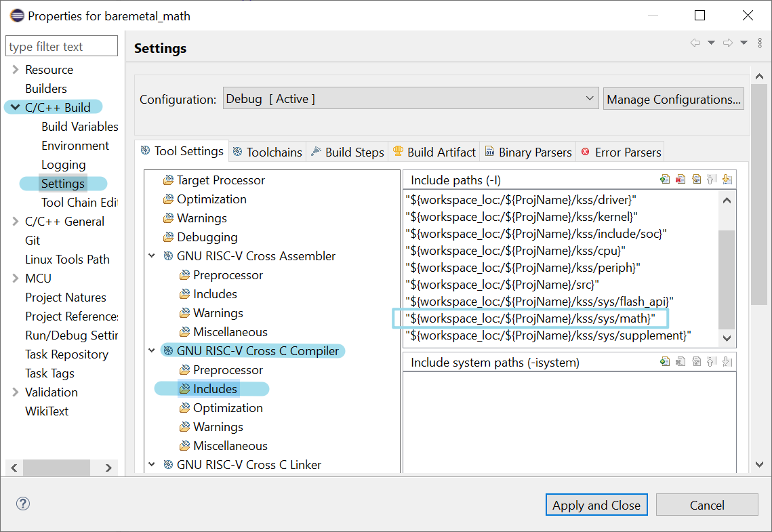Switch to the Tool Settings tab
Screen dimensions: 772x532
tap(182, 151)
